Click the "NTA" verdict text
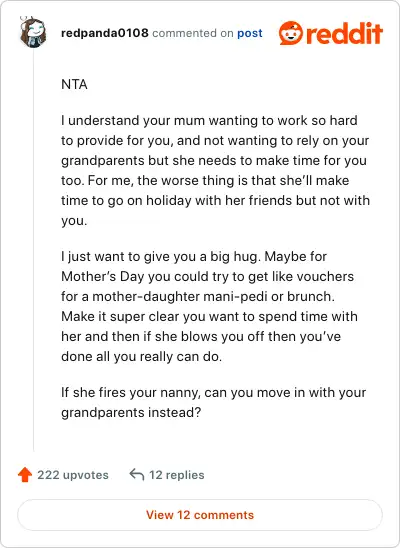 (x=74, y=85)
